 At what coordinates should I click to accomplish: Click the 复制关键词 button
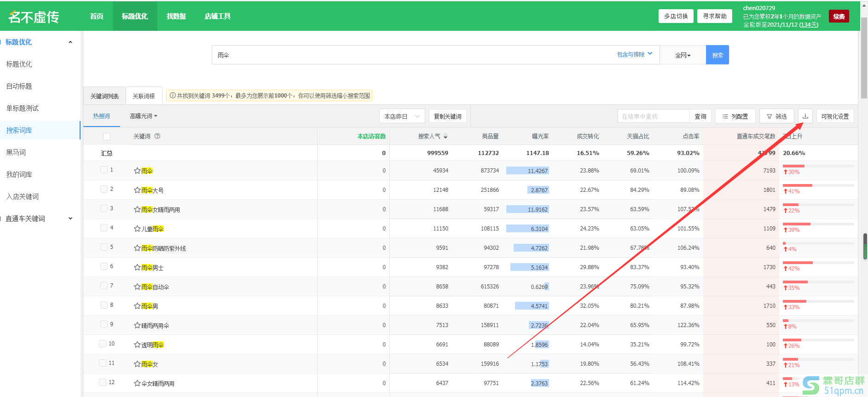point(447,116)
